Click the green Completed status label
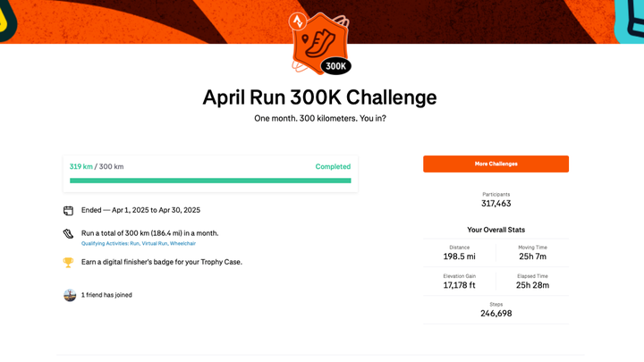The height and width of the screenshot is (362, 644). point(333,167)
